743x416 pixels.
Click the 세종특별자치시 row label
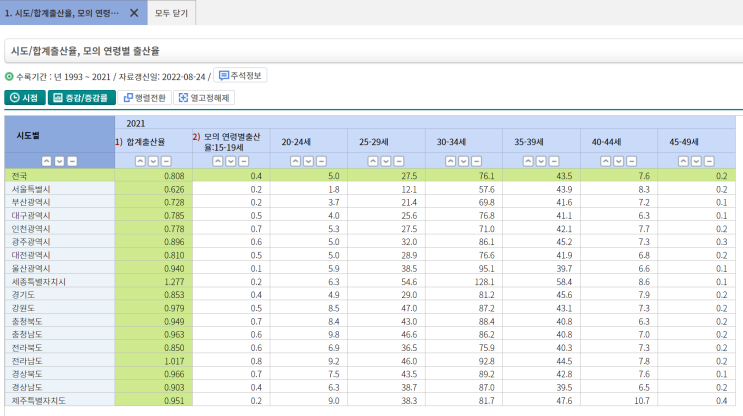click(x=39, y=281)
